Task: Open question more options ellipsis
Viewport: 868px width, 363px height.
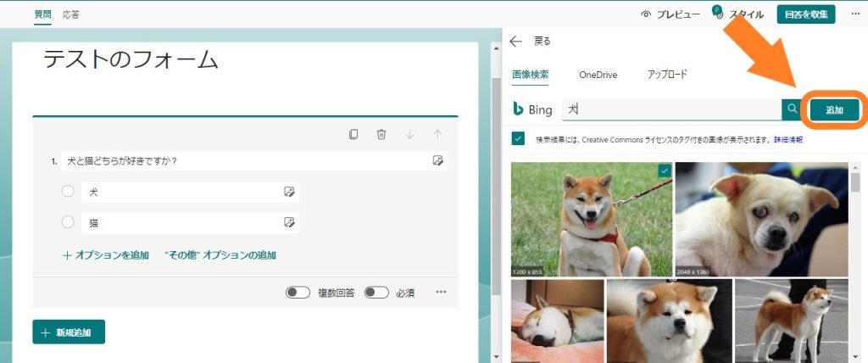Action: click(441, 292)
